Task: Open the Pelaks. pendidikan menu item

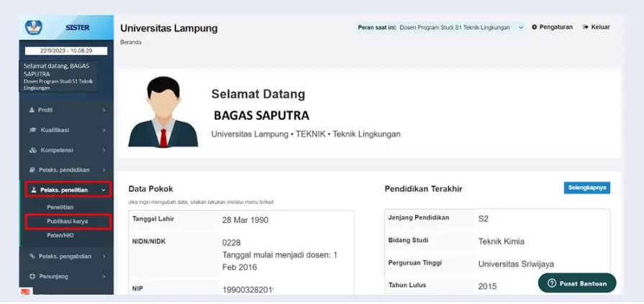Action: pyautogui.click(x=66, y=170)
